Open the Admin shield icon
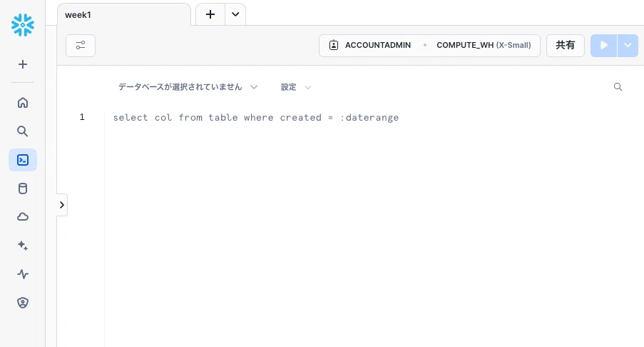The image size is (644, 347). tap(23, 303)
